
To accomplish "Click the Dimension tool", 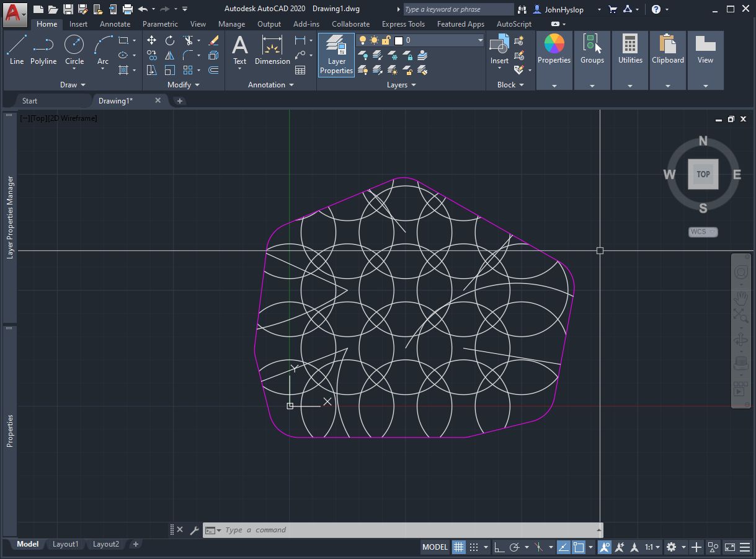I will (272, 50).
